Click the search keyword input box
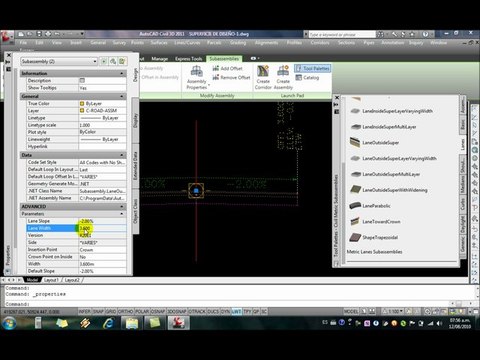Viewport: 480px width, 360px height. click(x=342, y=34)
